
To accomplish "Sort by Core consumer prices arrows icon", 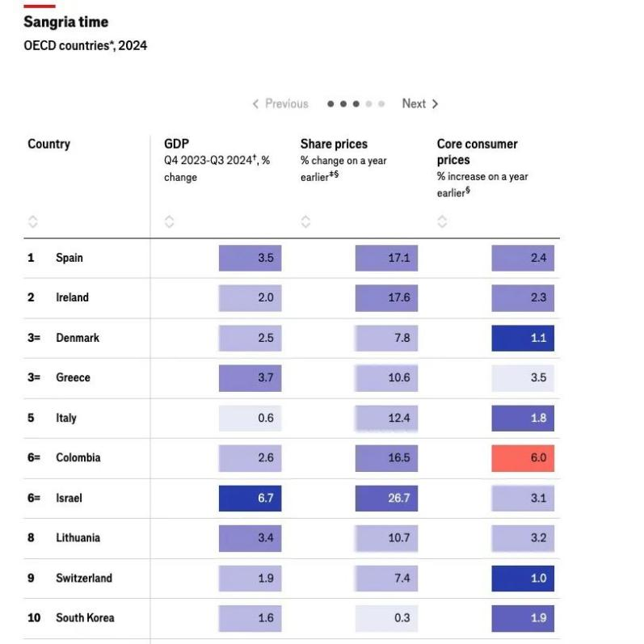I will tap(443, 221).
